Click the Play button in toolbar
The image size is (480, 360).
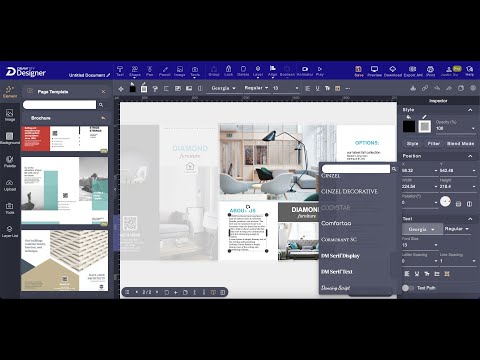pyautogui.click(x=320, y=71)
